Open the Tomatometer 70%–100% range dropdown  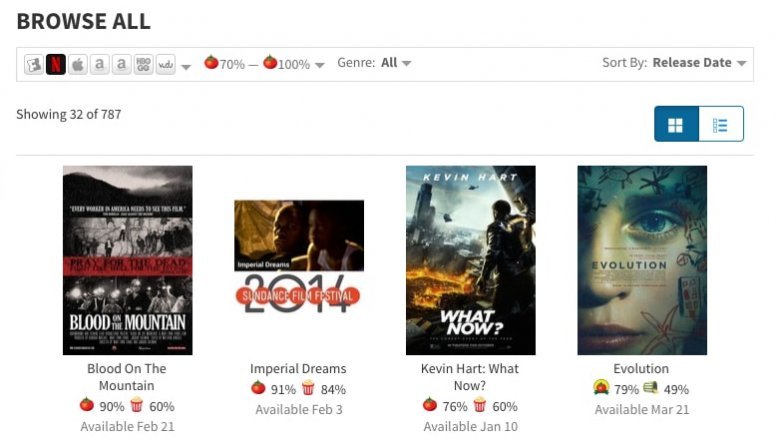pyautogui.click(x=265, y=63)
